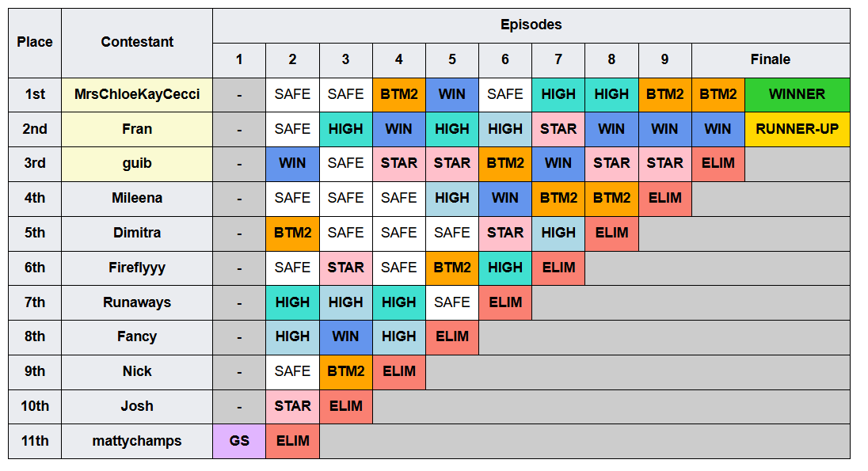Click Dimitra's BTM2 cell in episode 2
This screenshot has width=868, height=471.
click(292, 234)
